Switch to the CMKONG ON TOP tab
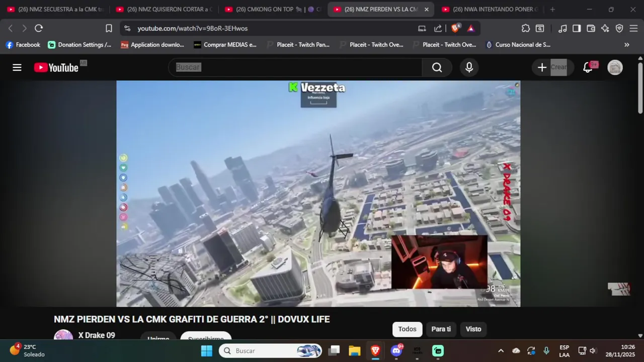The width and height of the screenshot is (644, 362). [273, 9]
